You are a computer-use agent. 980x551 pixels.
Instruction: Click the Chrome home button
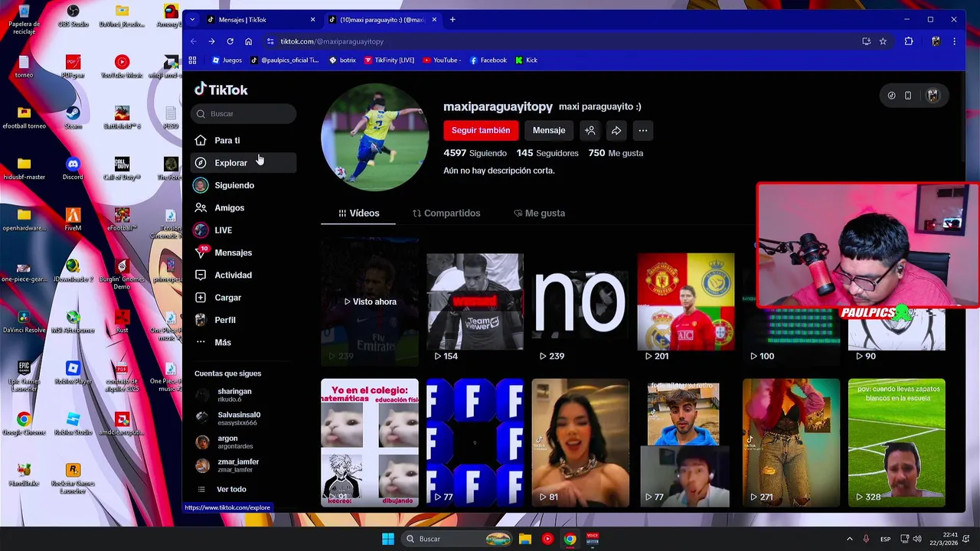click(248, 41)
